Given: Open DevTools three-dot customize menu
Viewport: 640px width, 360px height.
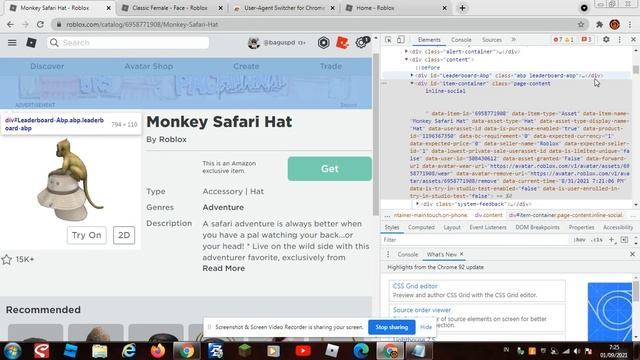Looking at the screenshot, I should (x=620, y=40).
